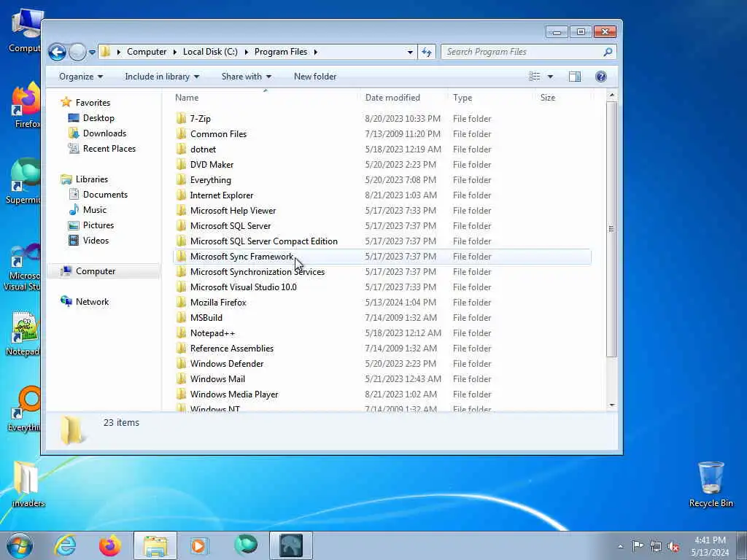Select the Windows Defender folder icon
747x560 pixels.
[x=181, y=364]
